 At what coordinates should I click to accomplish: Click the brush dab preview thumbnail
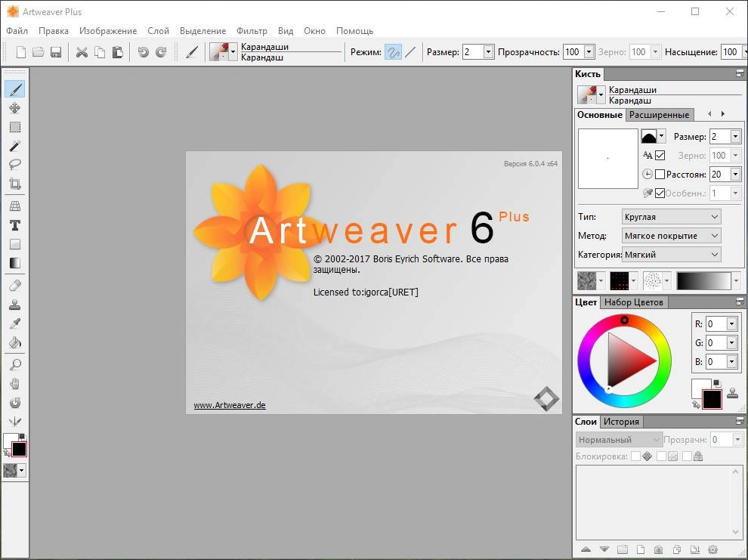point(607,159)
